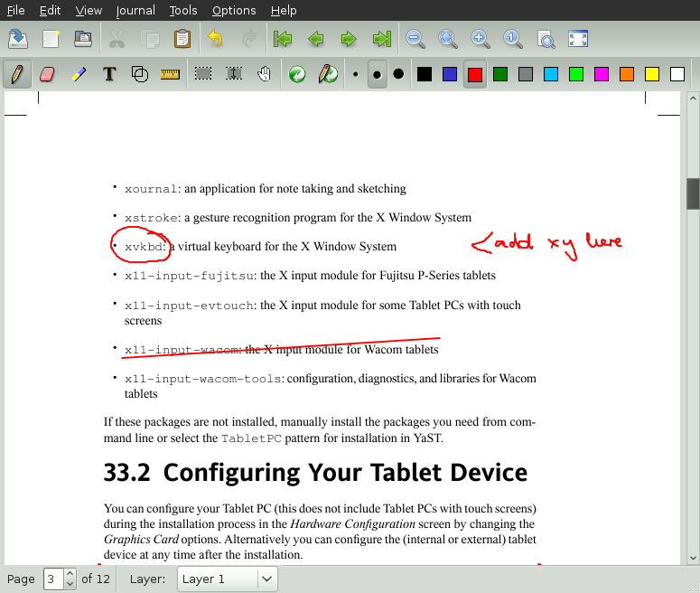Open the File menu
This screenshot has height=593, width=700.
tap(15, 10)
